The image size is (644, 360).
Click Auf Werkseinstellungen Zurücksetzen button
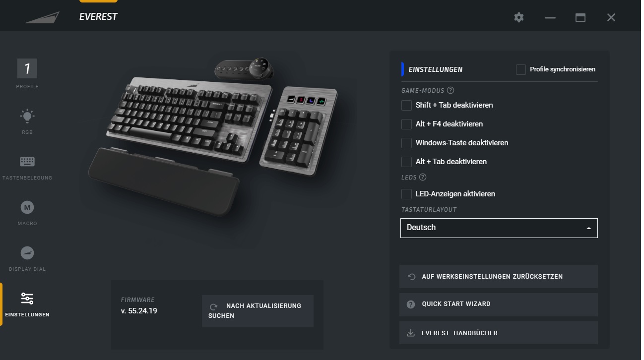click(x=499, y=277)
